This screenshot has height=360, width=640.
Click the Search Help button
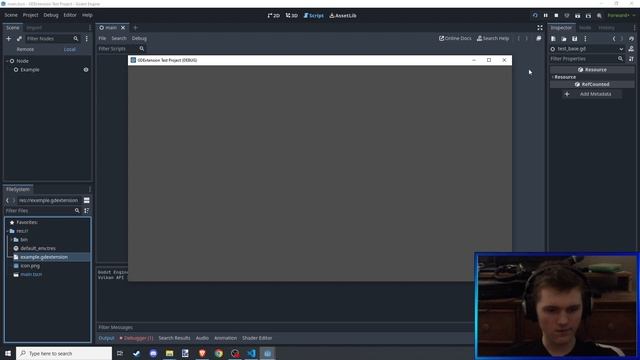tap(493, 38)
